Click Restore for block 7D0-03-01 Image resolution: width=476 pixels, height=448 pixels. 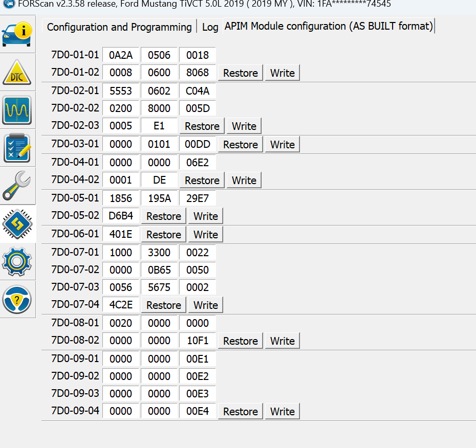[x=241, y=144]
